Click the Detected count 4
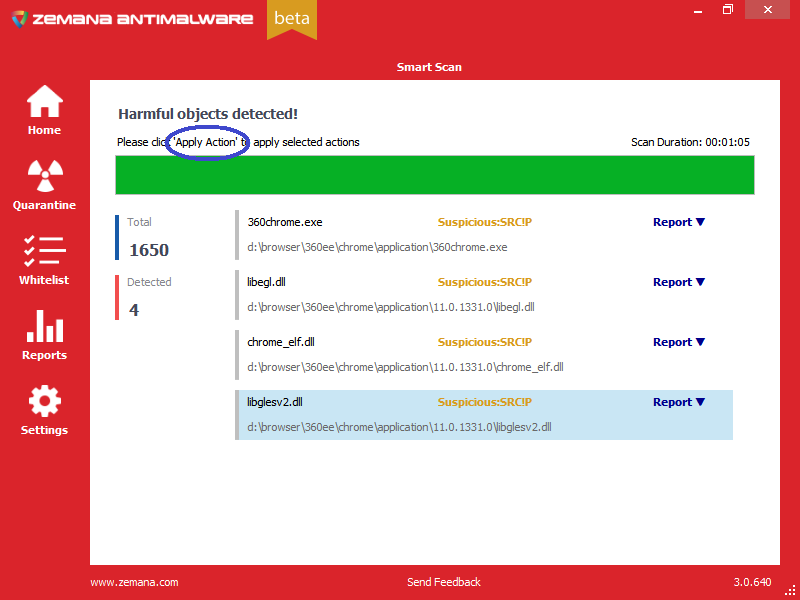 (x=134, y=310)
